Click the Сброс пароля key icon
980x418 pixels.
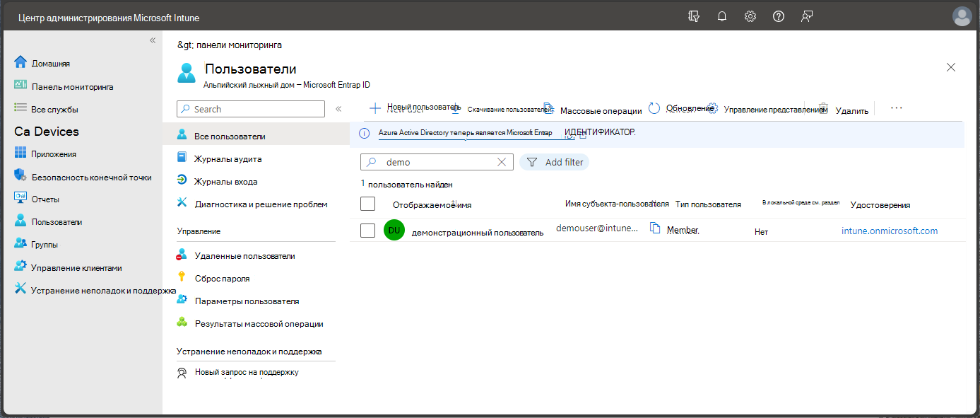coord(182,277)
